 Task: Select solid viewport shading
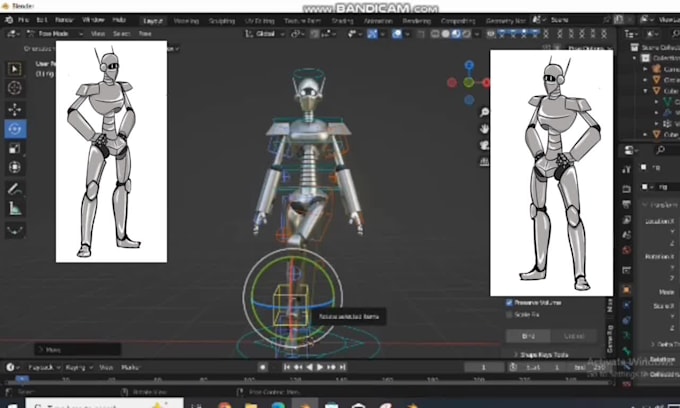pos(445,34)
